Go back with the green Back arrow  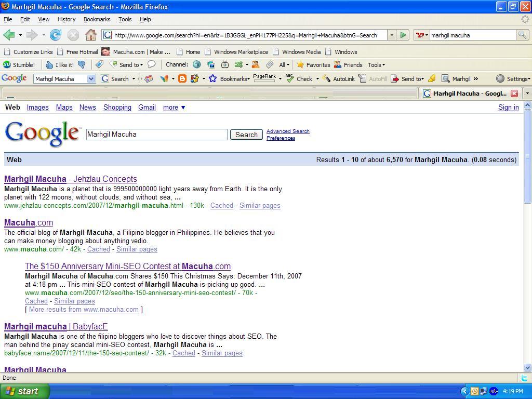click(x=9, y=35)
